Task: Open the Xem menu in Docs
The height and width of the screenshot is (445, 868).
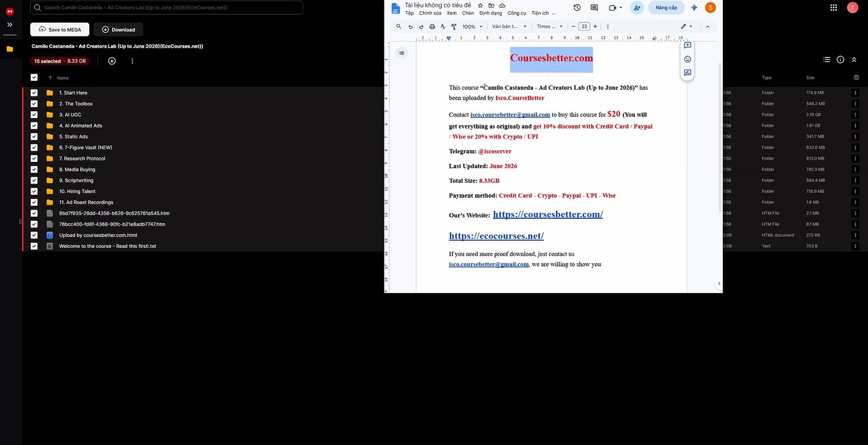Action: 452,13
